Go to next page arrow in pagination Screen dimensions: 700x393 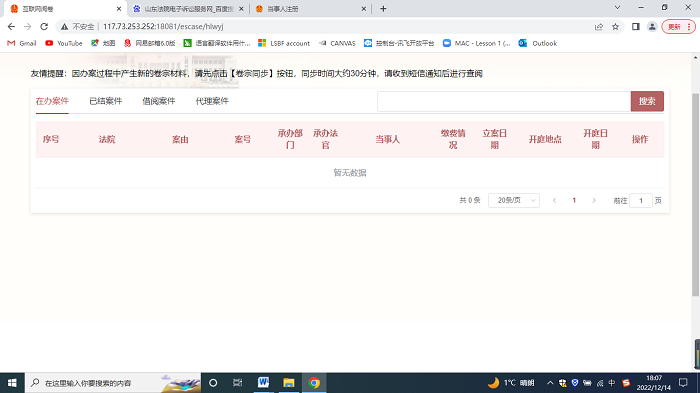[x=594, y=201]
